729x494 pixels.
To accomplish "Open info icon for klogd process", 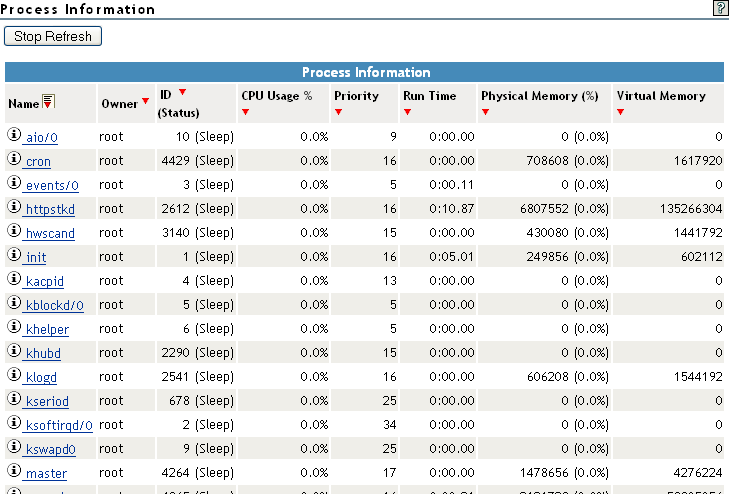I will 14,375.
